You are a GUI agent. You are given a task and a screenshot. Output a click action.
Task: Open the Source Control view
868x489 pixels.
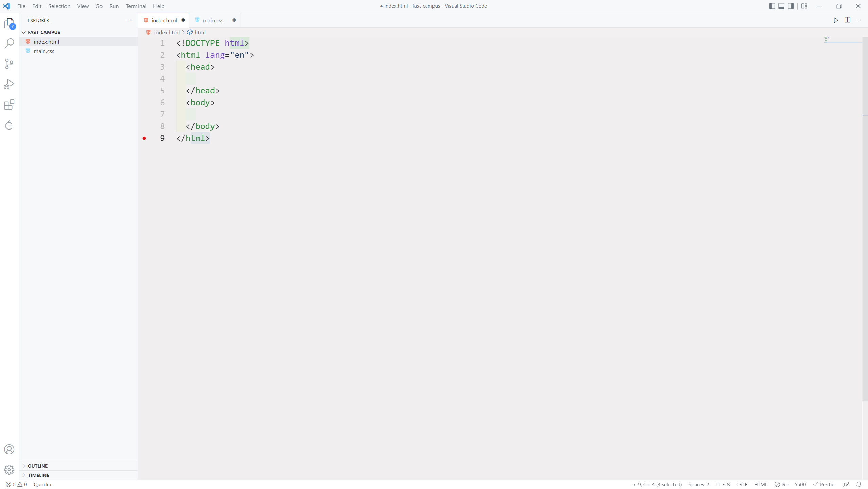tap(10, 64)
